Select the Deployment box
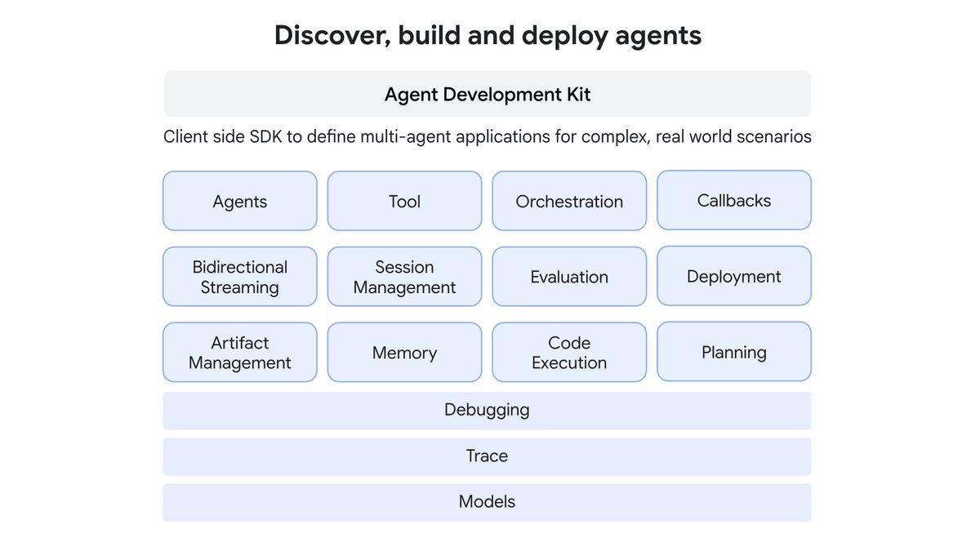Viewport: 980px width, 551px height. pyautogui.click(x=734, y=276)
